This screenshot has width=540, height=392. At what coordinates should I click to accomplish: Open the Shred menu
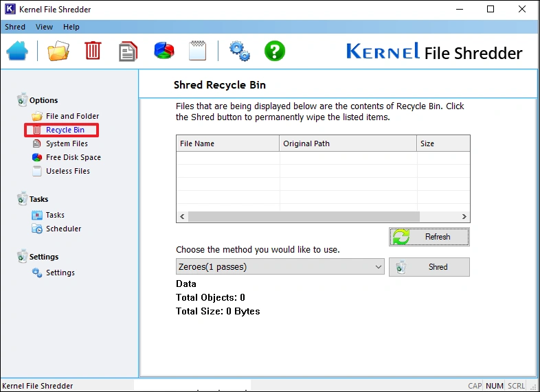point(15,27)
